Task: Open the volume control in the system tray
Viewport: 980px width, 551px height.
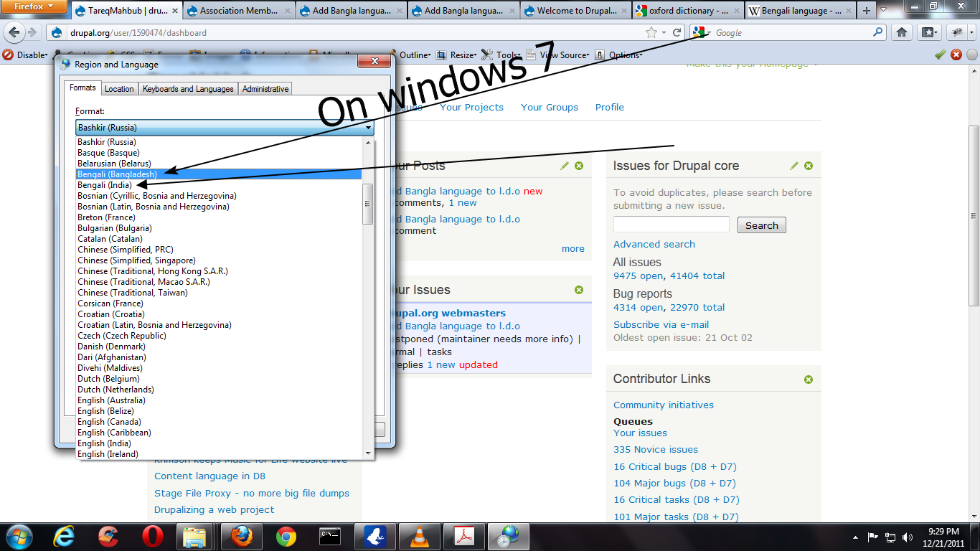Action: tap(908, 537)
